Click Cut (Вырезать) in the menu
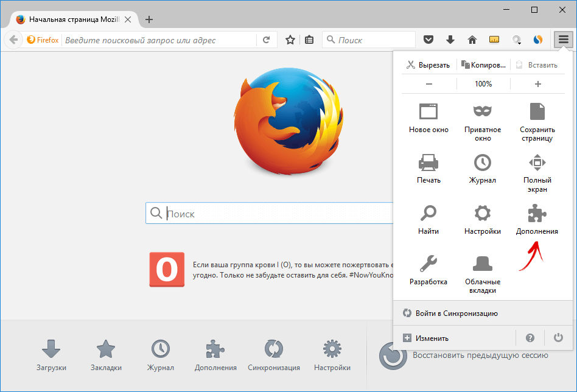 [428, 65]
